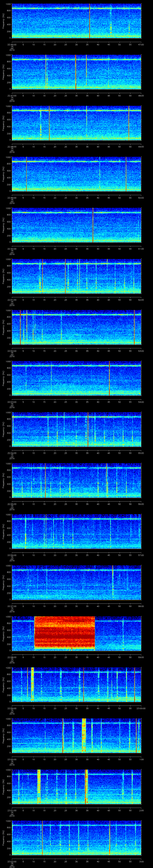Click the 59:00 end time label
Screen dimensions: 153x868
141,657
